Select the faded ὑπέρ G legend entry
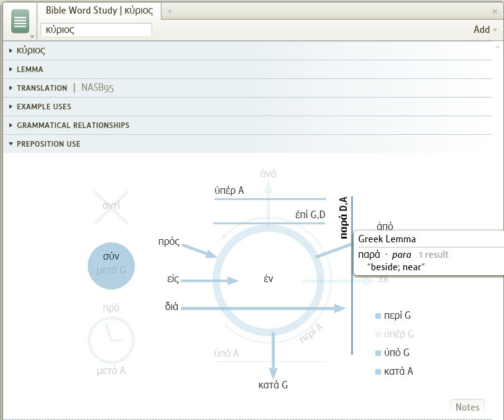Viewport: 504px width, 420px height. tap(395, 334)
